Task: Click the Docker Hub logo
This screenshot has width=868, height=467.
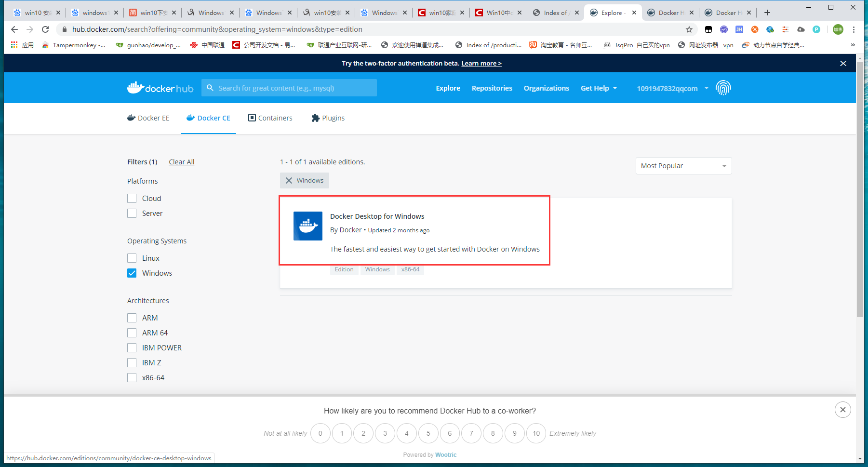Action: pyautogui.click(x=160, y=88)
